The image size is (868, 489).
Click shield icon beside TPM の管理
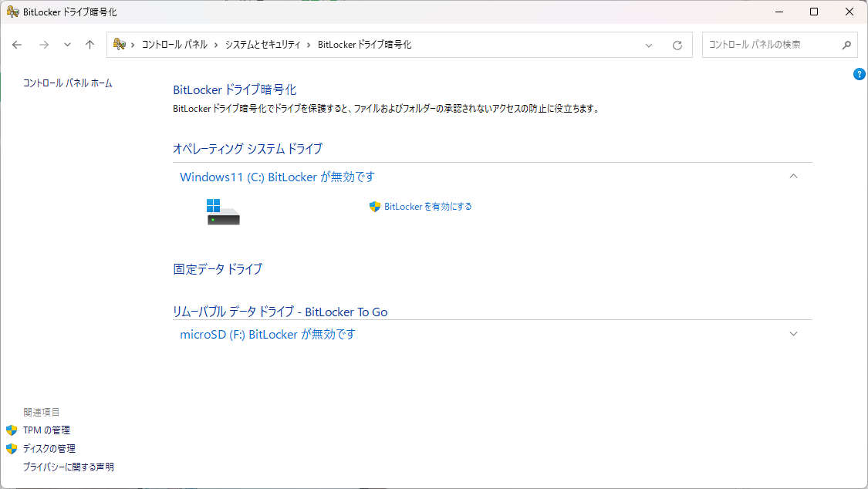point(12,430)
